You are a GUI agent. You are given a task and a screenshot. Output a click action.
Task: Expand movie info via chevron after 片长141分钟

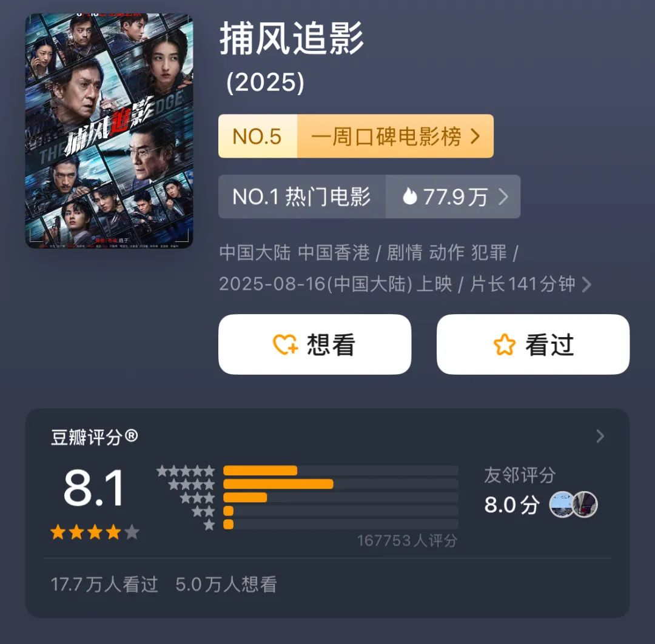(x=586, y=284)
